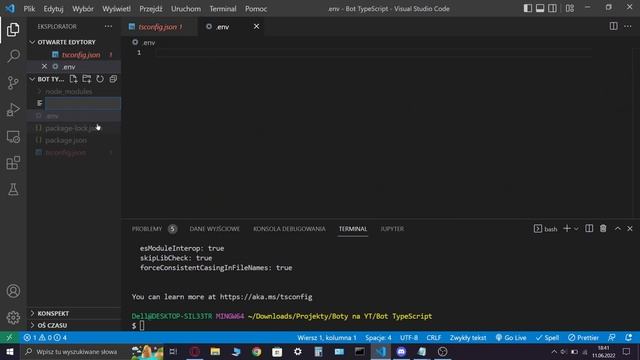Click Go Live in status bar
Image resolution: width=640 pixels, height=360 pixels.
coord(511,338)
